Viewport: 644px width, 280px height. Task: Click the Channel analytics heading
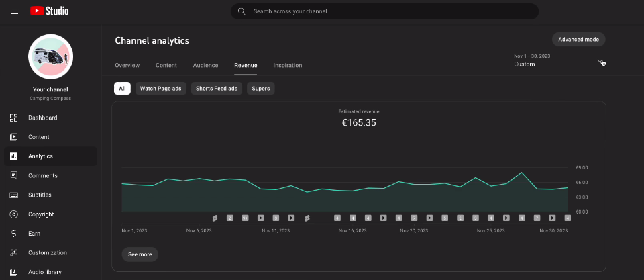coord(152,40)
